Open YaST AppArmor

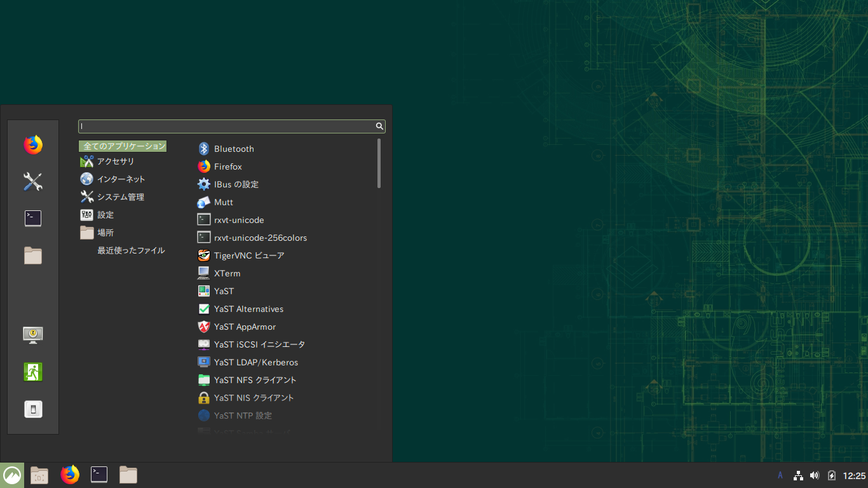pyautogui.click(x=236, y=327)
